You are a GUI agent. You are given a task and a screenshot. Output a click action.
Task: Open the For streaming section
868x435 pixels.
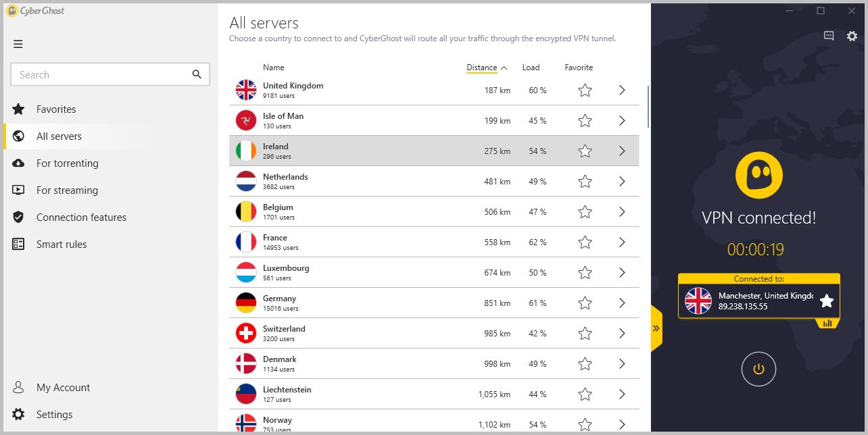[67, 190]
